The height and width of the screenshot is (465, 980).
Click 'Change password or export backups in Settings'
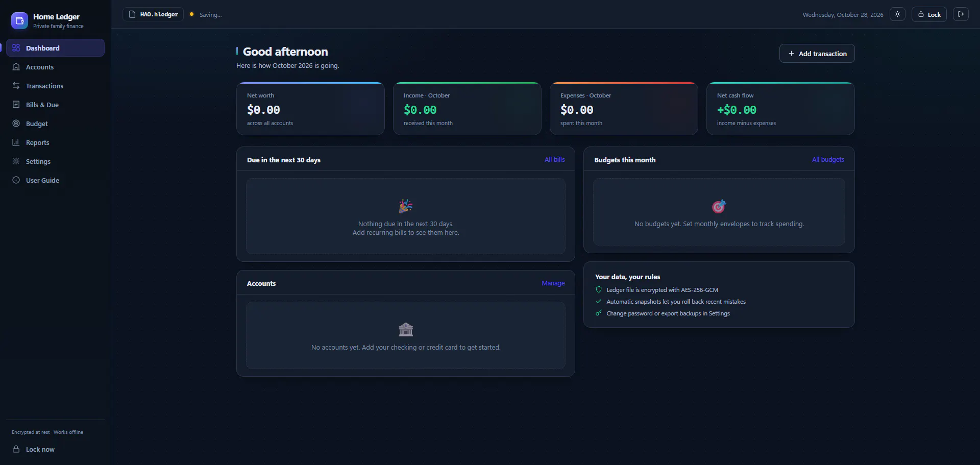pyautogui.click(x=668, y=313)
